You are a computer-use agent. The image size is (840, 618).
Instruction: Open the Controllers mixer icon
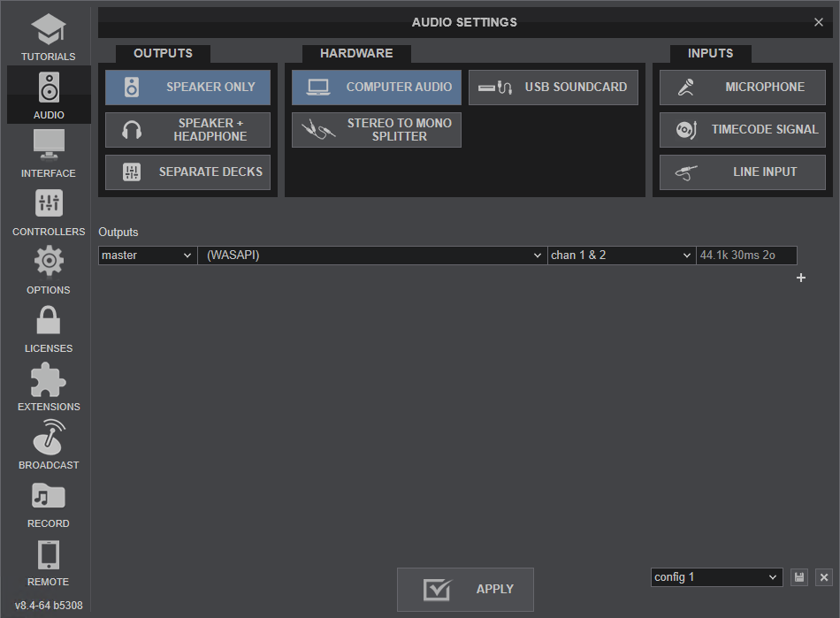click(x=49, y=203)
